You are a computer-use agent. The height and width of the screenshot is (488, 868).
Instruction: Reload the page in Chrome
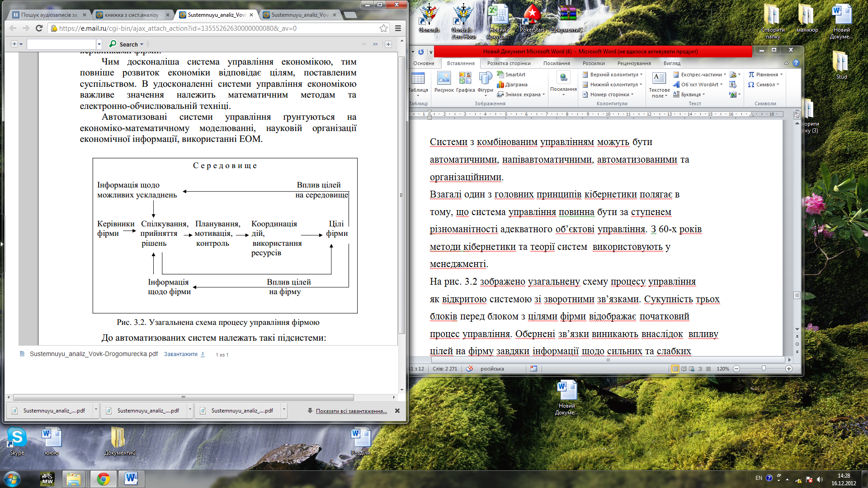[39, 28]
